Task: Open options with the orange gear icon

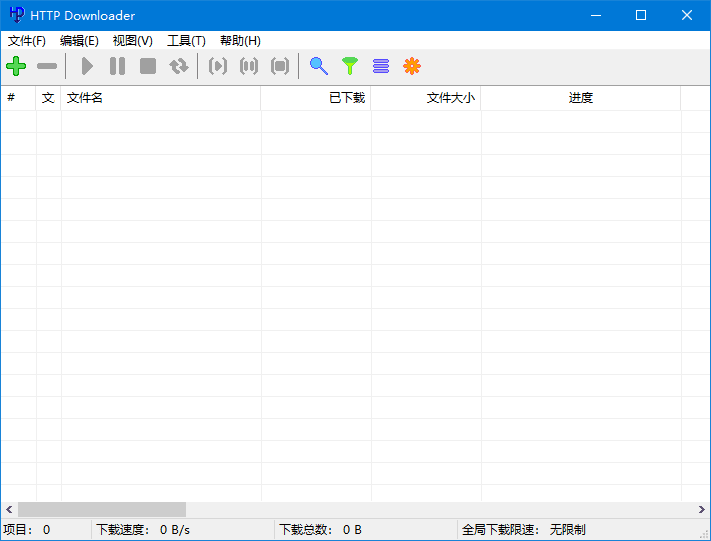Action: 411,67
